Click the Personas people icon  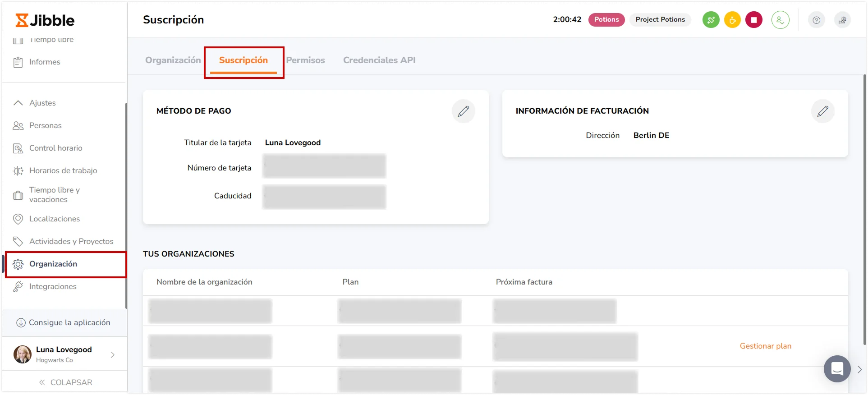[x=18, y=126]
